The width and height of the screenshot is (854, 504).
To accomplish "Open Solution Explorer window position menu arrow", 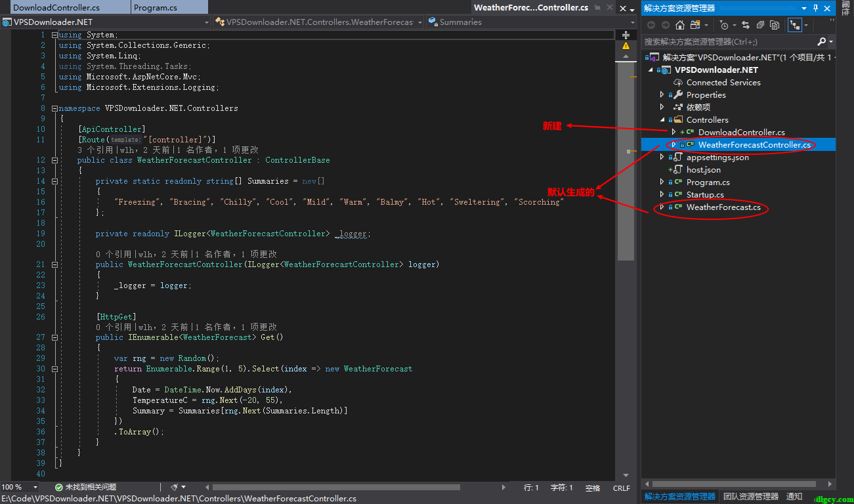I will (805, 9).
